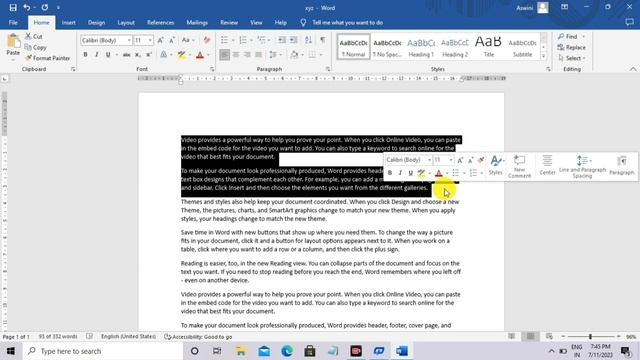Sort the selected paragraphs
Screen dimensions: 640x360
pos(308,40)
